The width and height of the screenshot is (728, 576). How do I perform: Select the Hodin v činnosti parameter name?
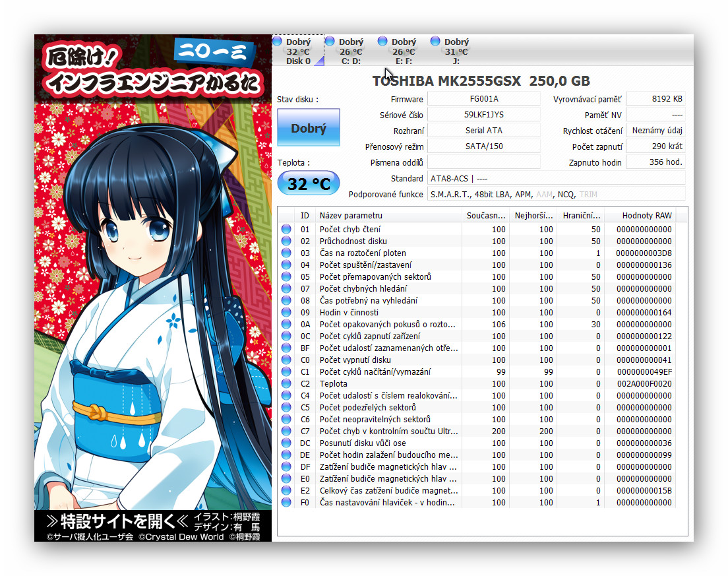[349, 312]
